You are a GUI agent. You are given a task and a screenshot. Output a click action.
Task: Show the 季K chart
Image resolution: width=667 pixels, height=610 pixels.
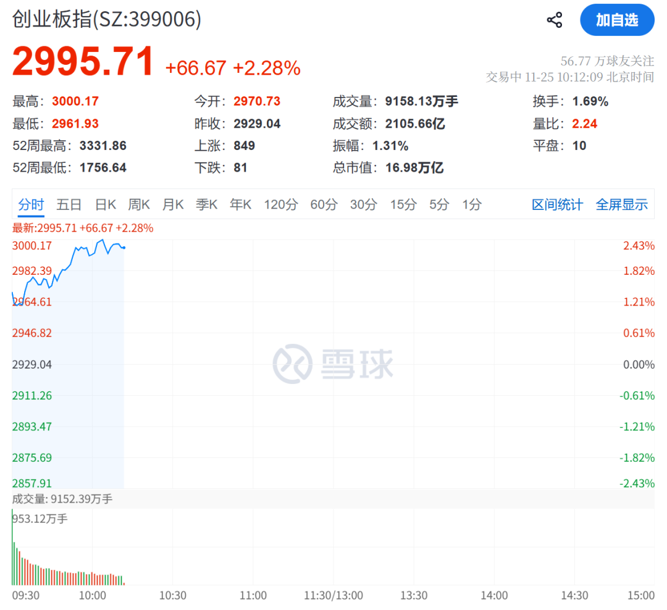click(x=207, y=205)
